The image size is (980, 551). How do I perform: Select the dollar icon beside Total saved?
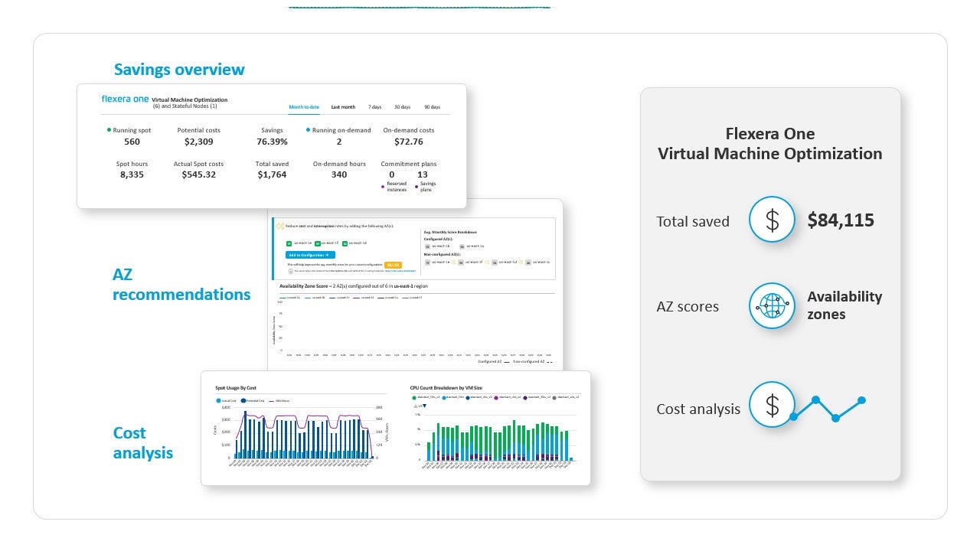(771, 220)
